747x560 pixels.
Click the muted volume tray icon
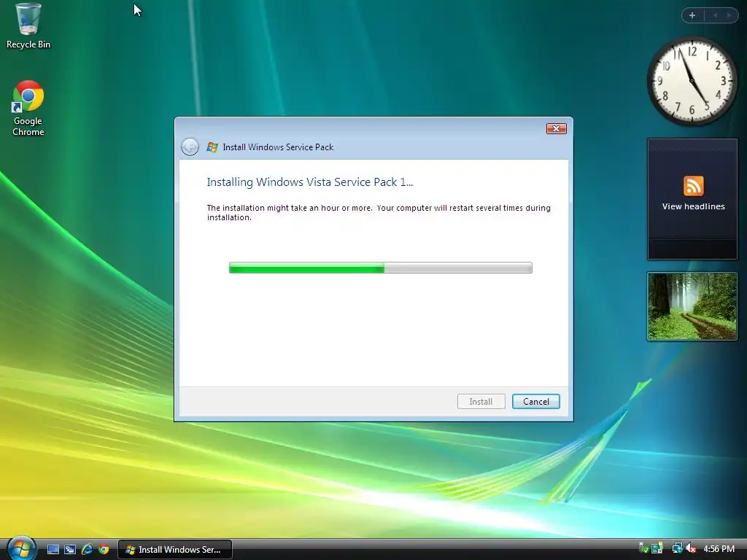pos(691,548)
